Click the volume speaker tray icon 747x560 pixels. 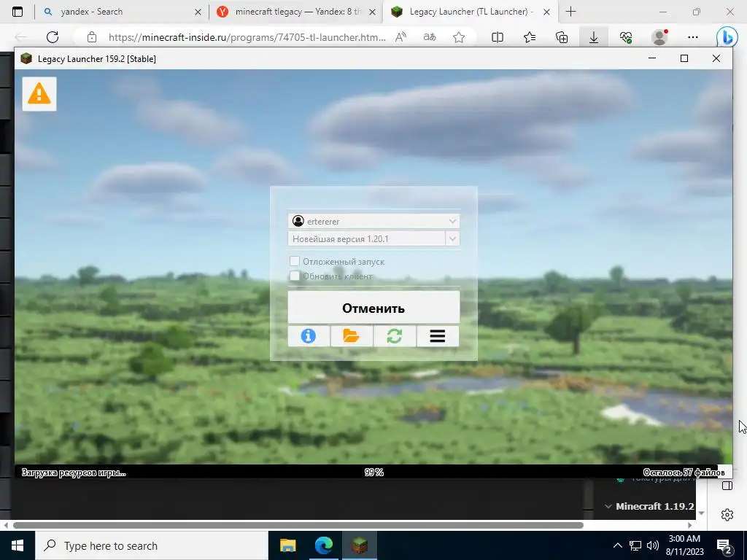tap(653, 545)
